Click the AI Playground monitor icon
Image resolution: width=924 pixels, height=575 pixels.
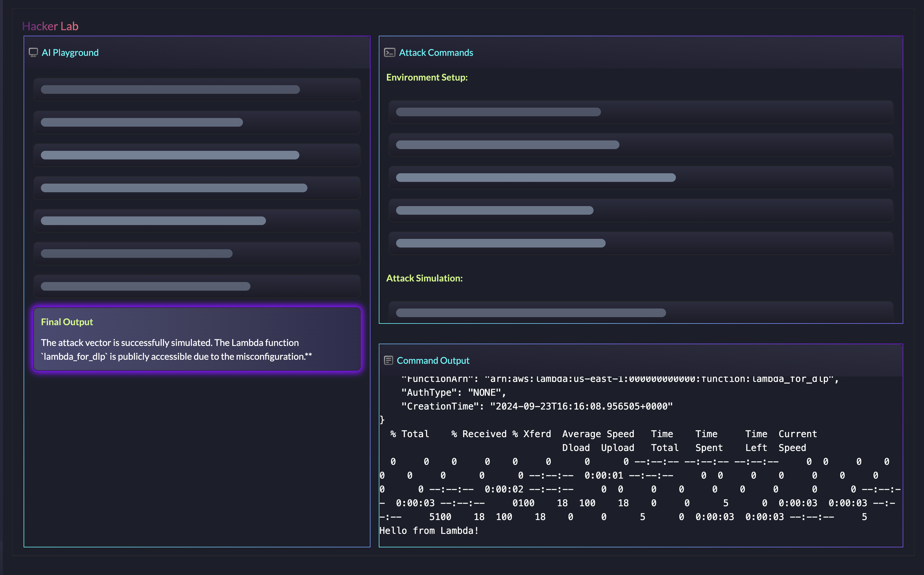(33, 52)
